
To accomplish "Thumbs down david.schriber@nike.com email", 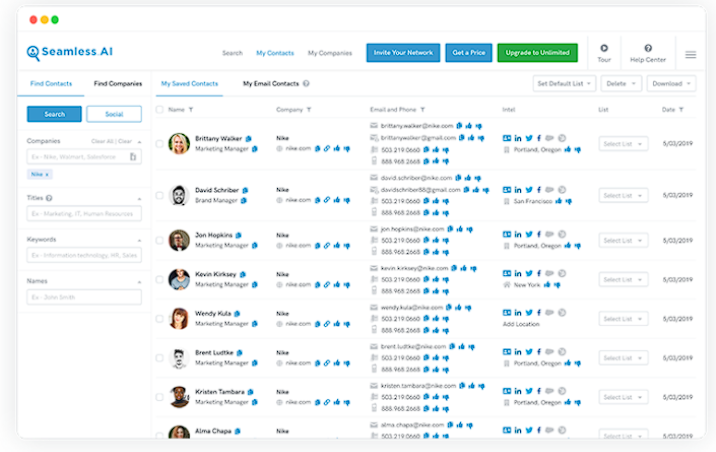I will coord(478,178).
